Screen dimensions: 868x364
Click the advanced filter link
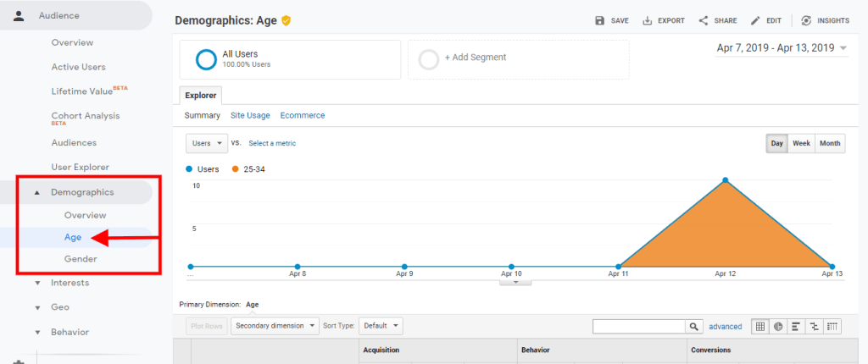(725, 326)
